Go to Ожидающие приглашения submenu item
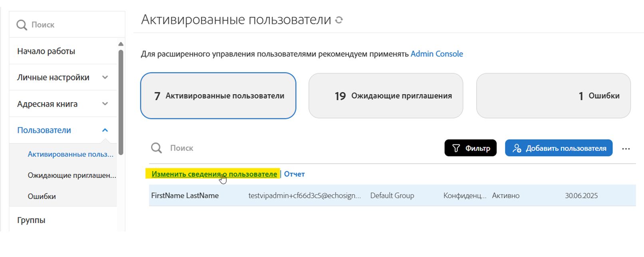This screenshot has width=644, height=257. [72, 175]
